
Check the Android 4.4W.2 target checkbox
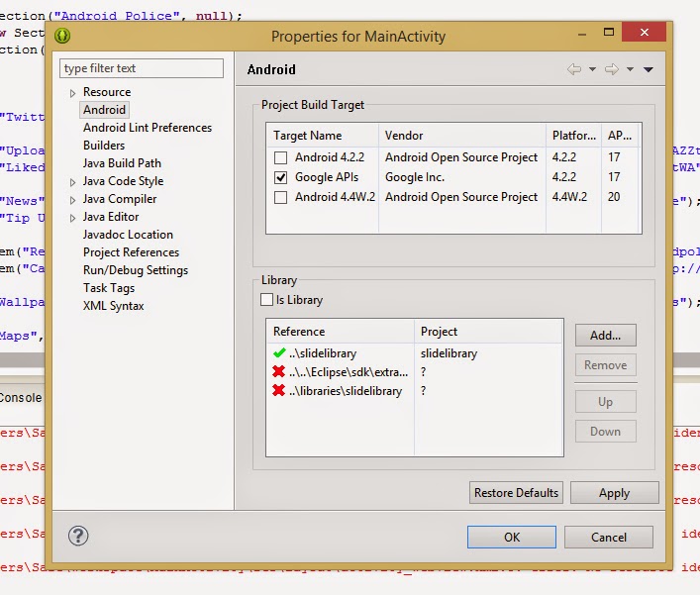(x=281, y=197)
